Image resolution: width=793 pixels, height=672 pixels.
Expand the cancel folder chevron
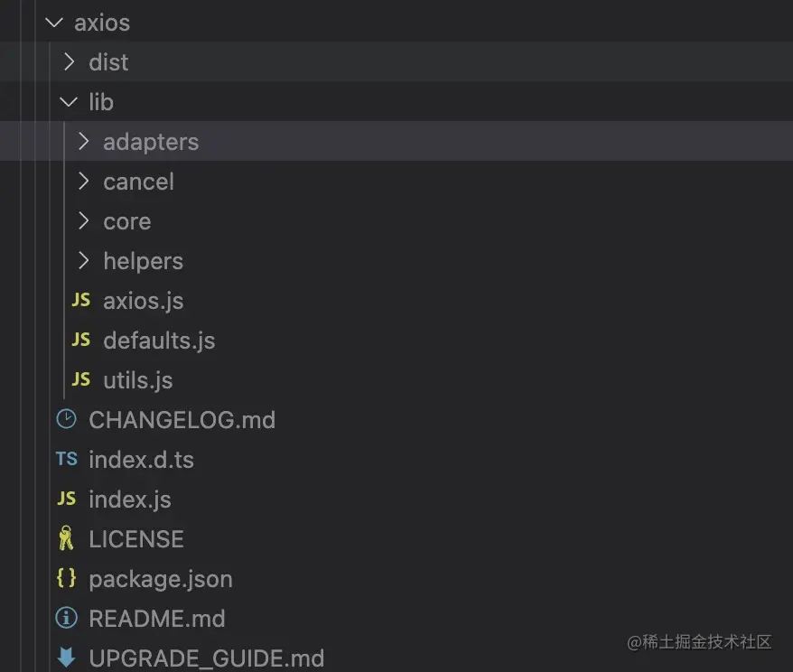84,182
